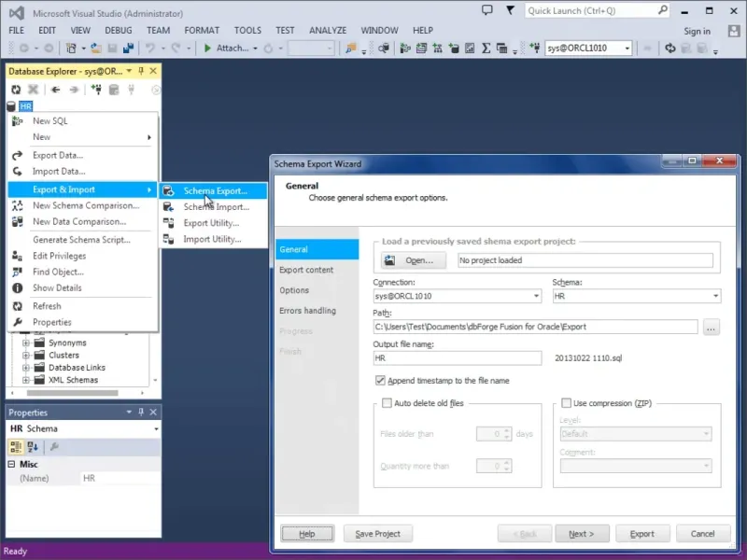Open the sys@ORCL1010 toolbar connection dropdown

(x=627, y=49)
